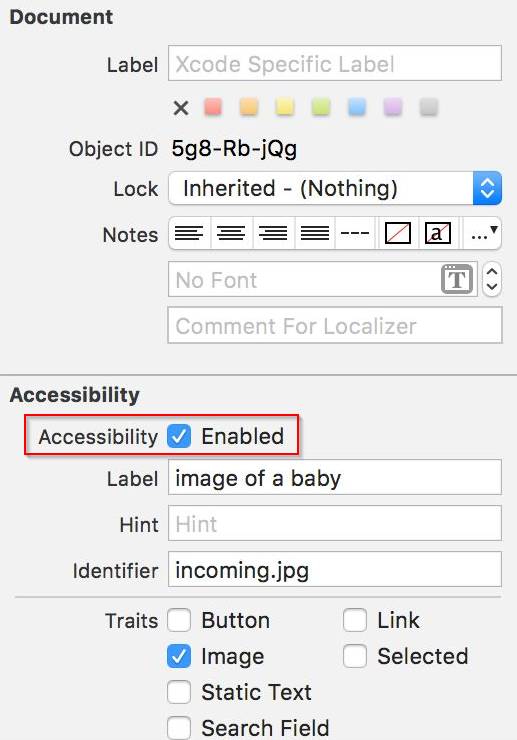This screenshot has width=517, height=740.
Task: Disable the Image trait checkbox
Action: pyautogui.click(x=179, y=656)
